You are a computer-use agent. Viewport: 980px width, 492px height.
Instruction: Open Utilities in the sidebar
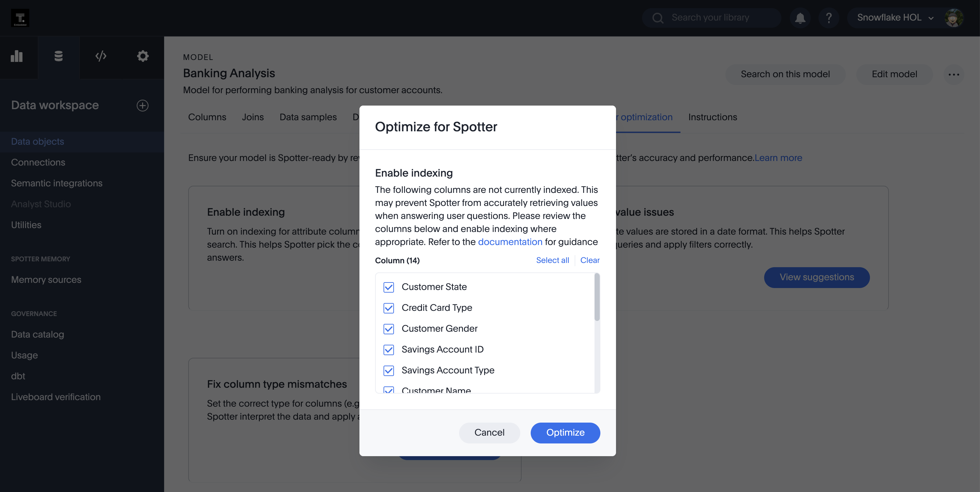[x=82, y=225]
